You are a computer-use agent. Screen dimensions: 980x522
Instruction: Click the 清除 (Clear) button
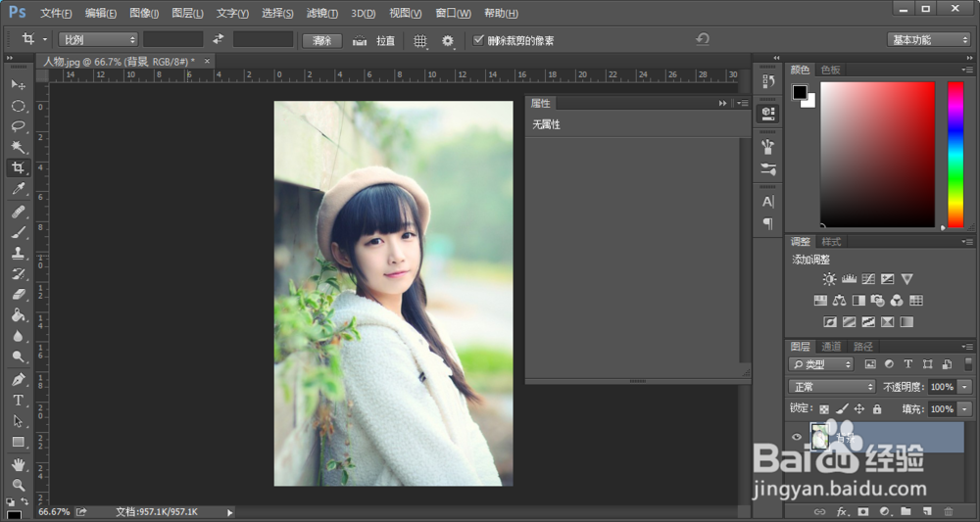pyautogui.click(x=321, y=40)
